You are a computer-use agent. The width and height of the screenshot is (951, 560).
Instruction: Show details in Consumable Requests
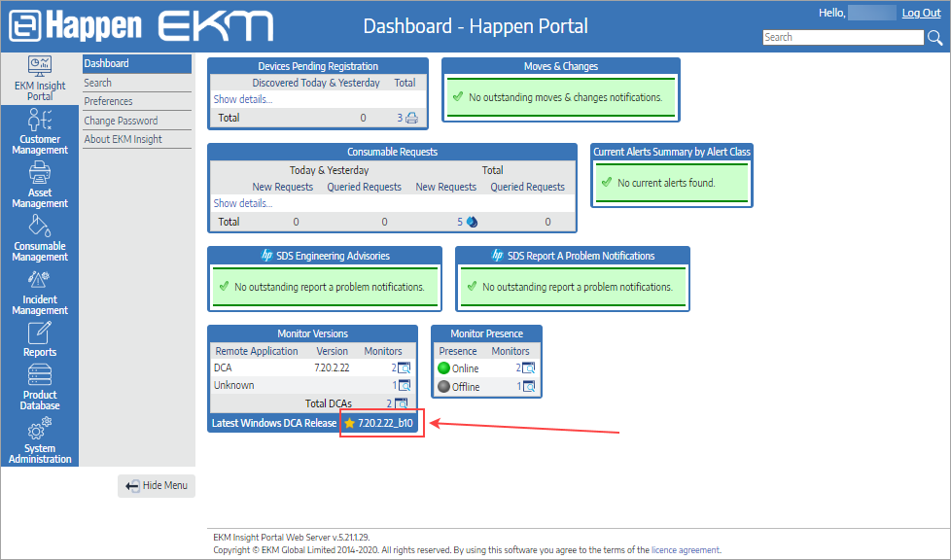coord(242,203)
